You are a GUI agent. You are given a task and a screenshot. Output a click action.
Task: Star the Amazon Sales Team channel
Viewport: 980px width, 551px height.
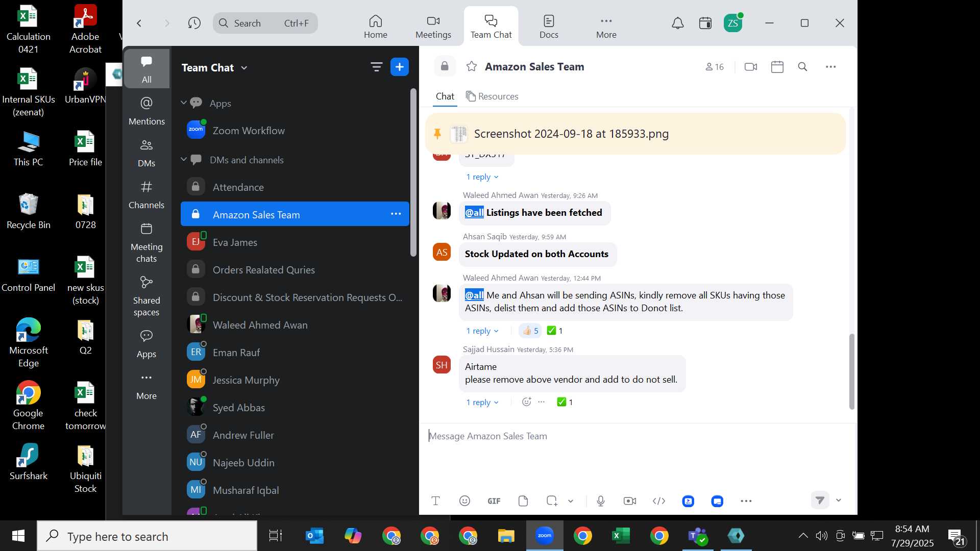(x=472, y=67)
